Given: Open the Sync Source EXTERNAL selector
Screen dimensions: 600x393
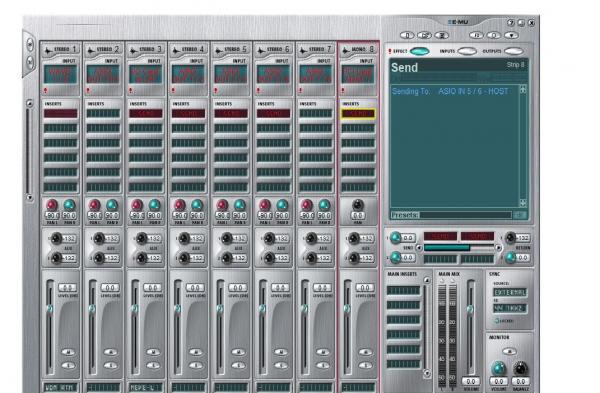Looking at the screenshot, I should pos(510,292).
